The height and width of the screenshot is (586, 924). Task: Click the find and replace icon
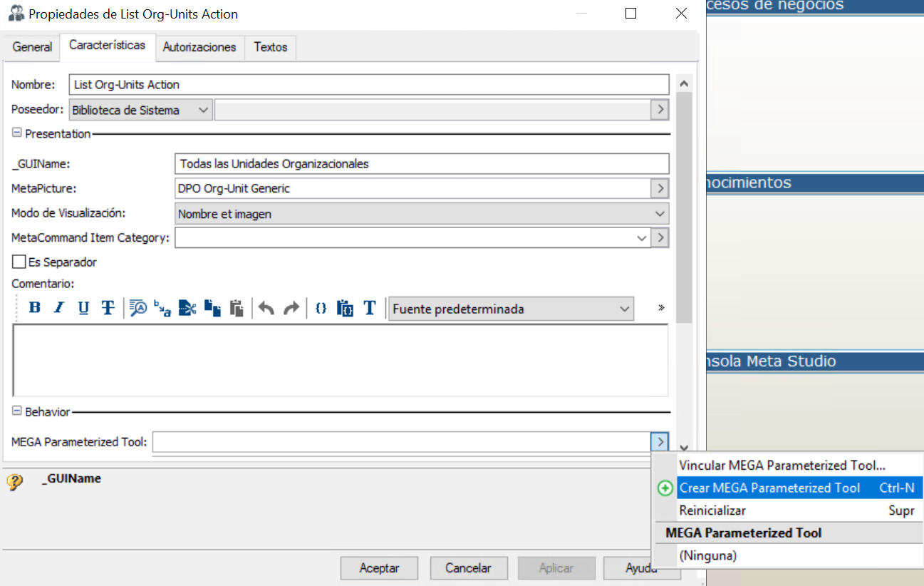(162, 308)
